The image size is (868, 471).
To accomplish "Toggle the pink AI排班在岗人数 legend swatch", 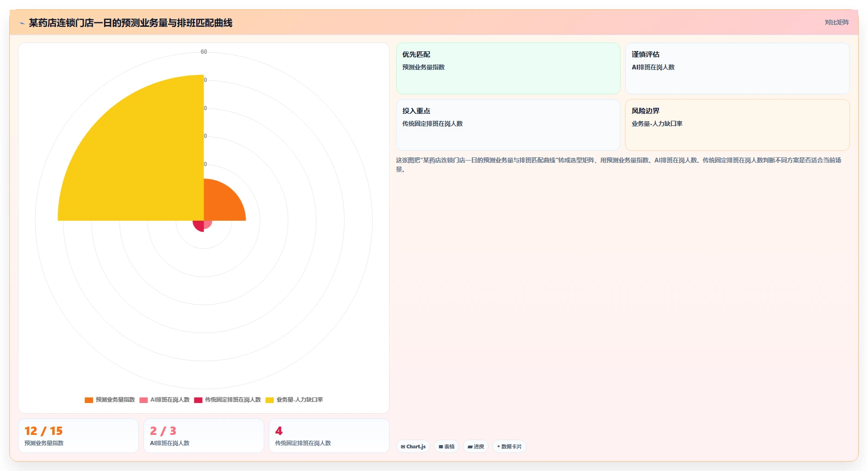I will (x=143, y=400).
